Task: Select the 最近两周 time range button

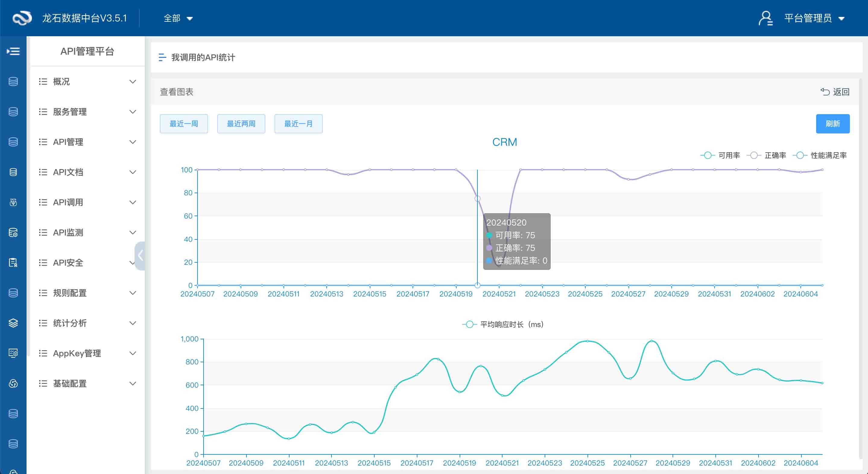Action: coord(241,124)
